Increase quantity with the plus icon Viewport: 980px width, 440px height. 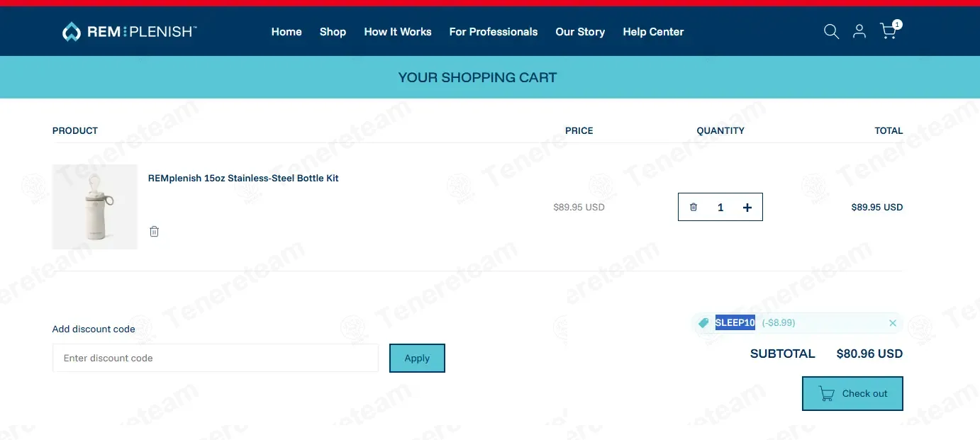[x=747, y=207]
